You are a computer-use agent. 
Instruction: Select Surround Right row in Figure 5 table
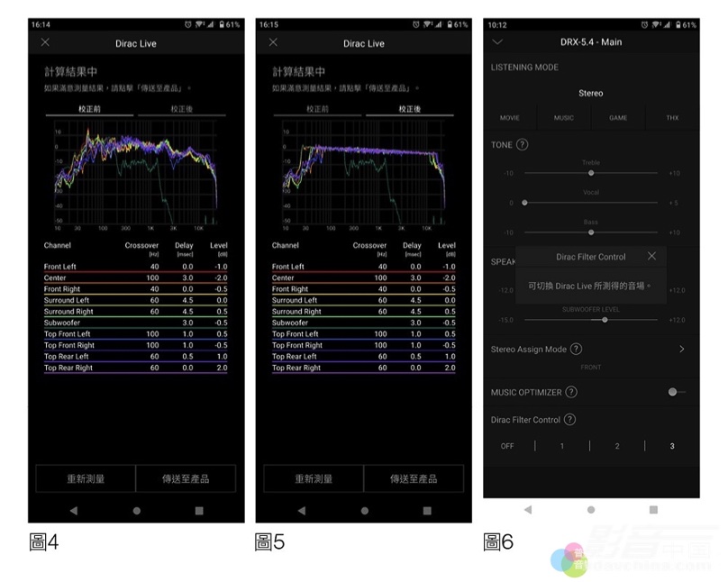point(363,312)
